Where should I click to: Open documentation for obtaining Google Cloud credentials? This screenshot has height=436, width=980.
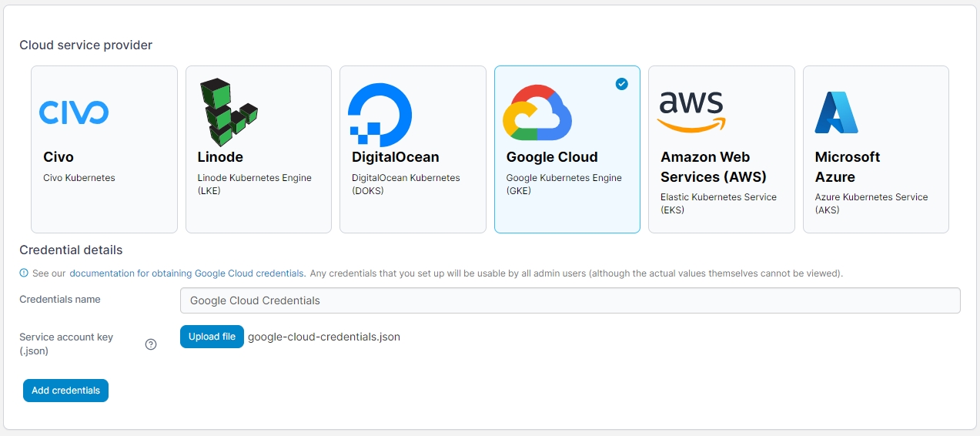pyautogui.click(x=187, y=273)
